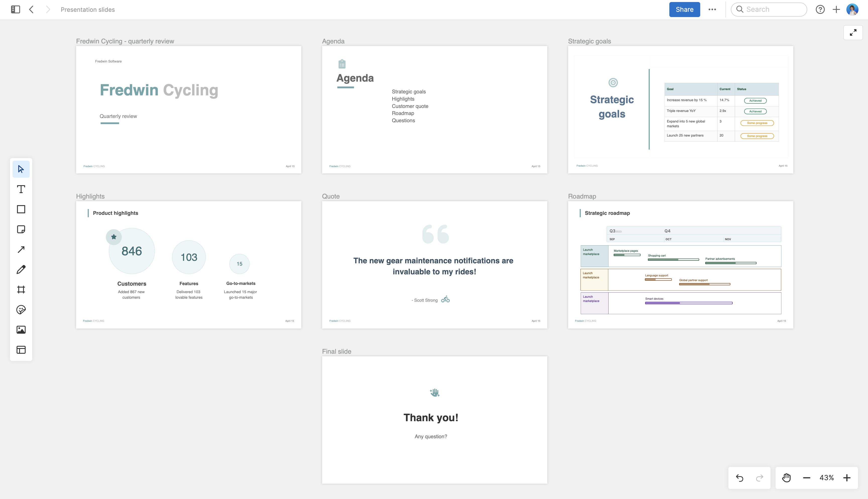Open the 43% zoom level menu

pyautogui.click(x=827, y=478)
